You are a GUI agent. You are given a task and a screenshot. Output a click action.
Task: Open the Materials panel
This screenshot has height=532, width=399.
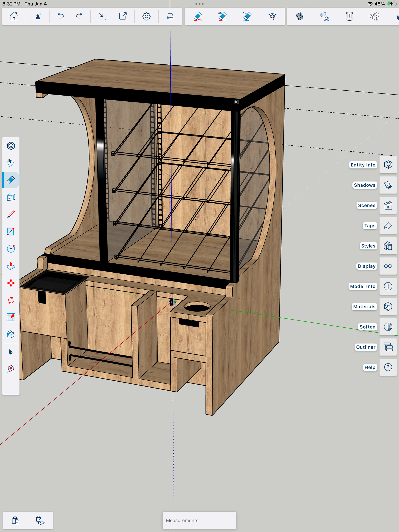[388, 307]
